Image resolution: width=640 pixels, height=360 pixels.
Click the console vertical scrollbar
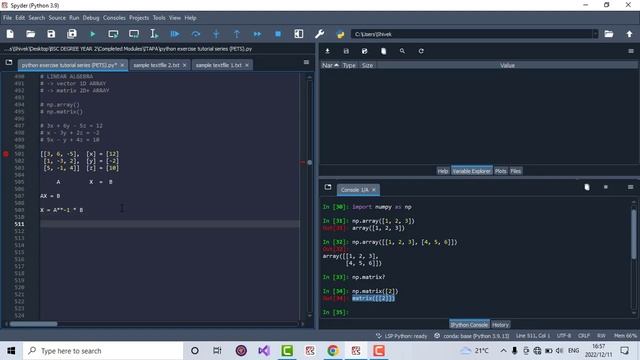pyautogui.click(x=634, y=234)
